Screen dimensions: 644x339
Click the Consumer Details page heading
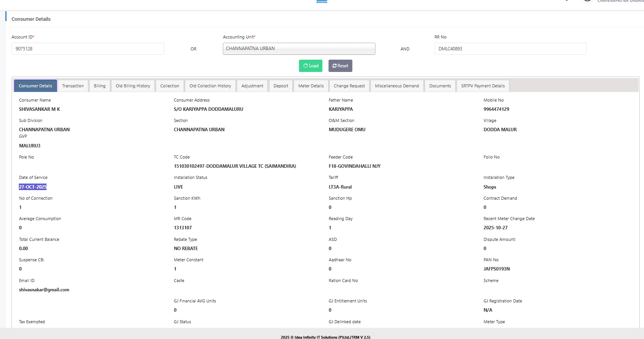click(x=31, y=19)
